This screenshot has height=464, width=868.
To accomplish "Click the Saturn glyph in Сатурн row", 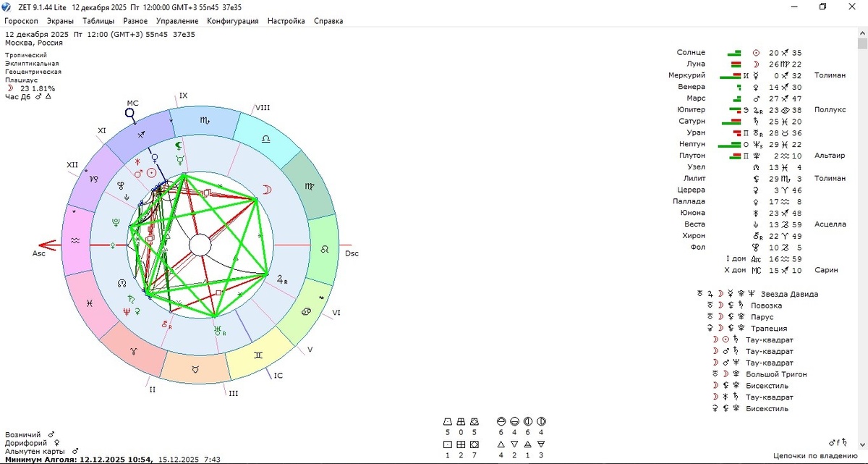I will (x=757, y=122).
